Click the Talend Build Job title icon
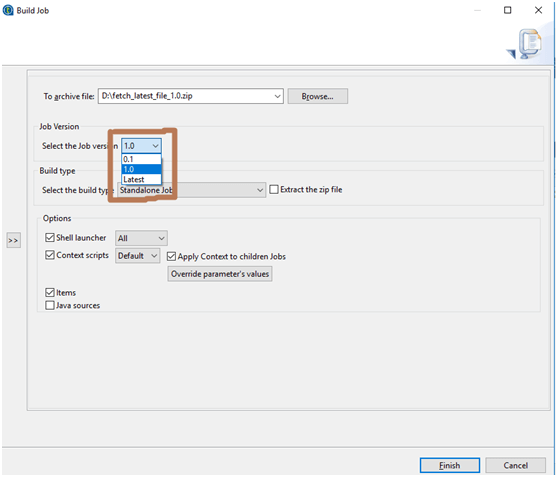Viewport: 558px width, 477px height. click(x=8, y=10)
